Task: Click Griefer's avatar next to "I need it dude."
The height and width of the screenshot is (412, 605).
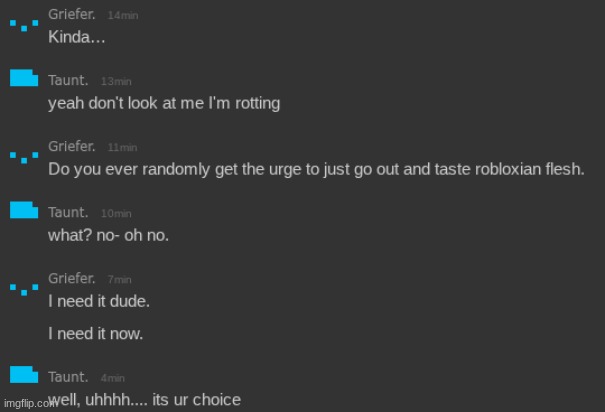Action: coord(23,288)
